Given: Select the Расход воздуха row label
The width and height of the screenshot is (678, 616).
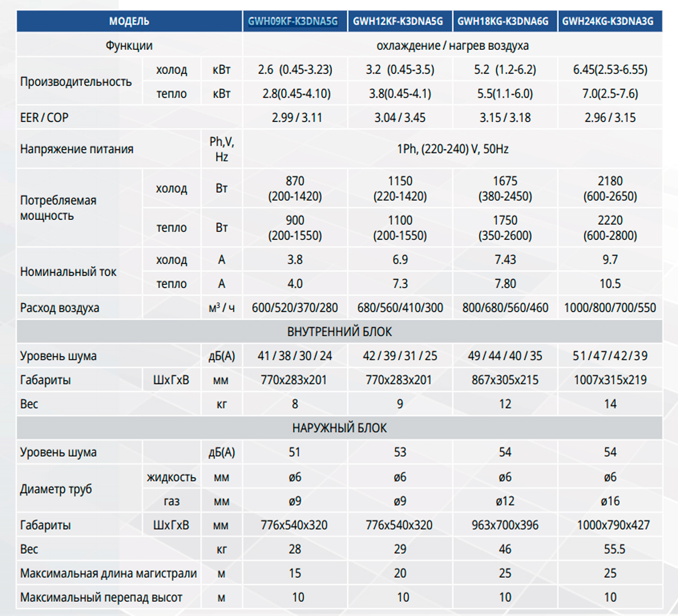Looking at the screenshot, I should 60,308.
